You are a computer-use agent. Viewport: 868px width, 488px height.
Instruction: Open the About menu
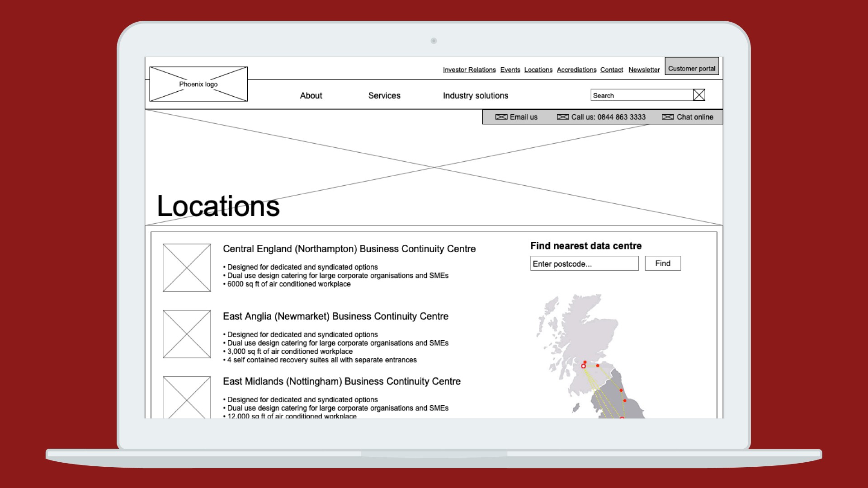point(311,96)
